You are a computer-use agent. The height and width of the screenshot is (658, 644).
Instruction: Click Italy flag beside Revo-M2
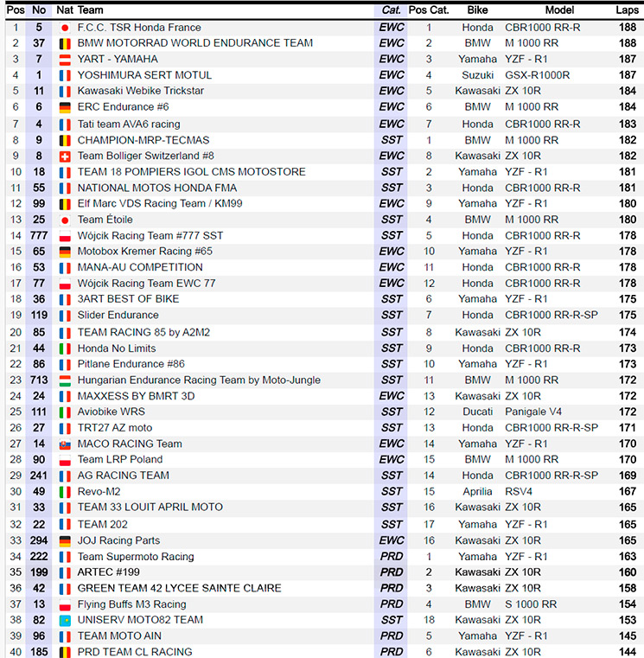click(65, 492)
